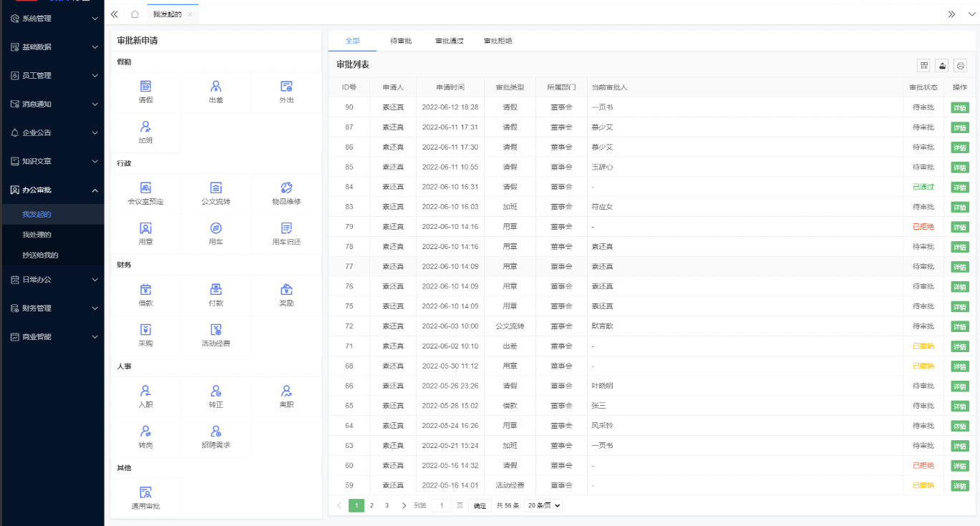Open the 借款 loan application icon

[145, 289]
